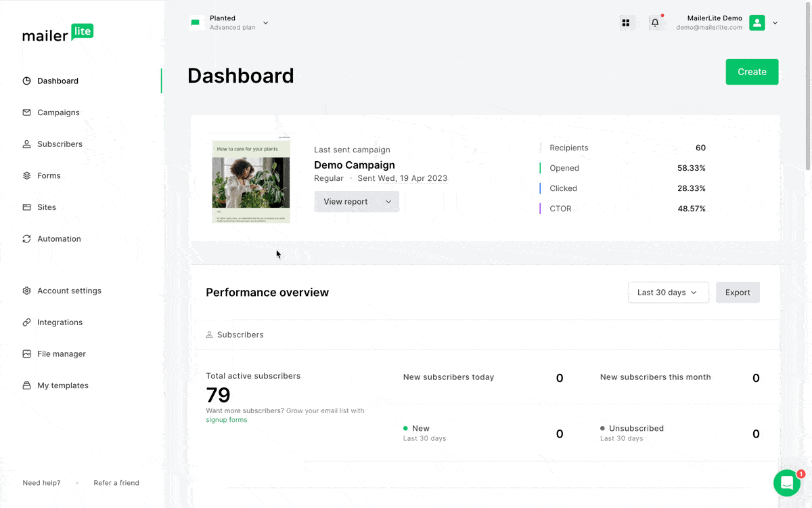
Task: Click the File manager image icon
Action: (27, 354)
